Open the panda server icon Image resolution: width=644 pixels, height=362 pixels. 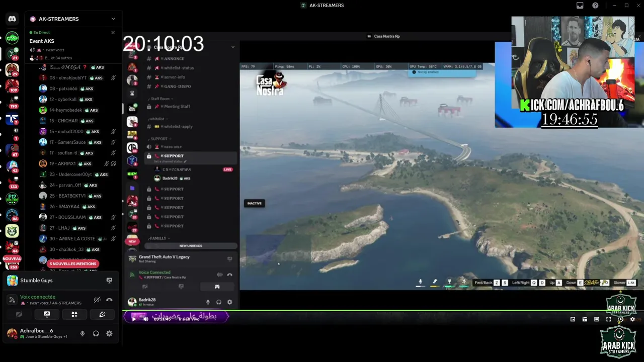click(12, 231)
